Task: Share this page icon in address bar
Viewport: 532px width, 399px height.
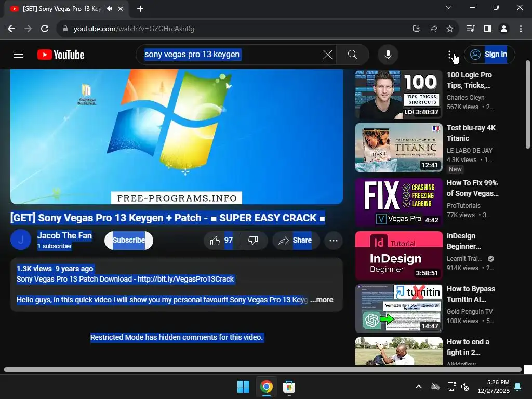Action: 433,29
